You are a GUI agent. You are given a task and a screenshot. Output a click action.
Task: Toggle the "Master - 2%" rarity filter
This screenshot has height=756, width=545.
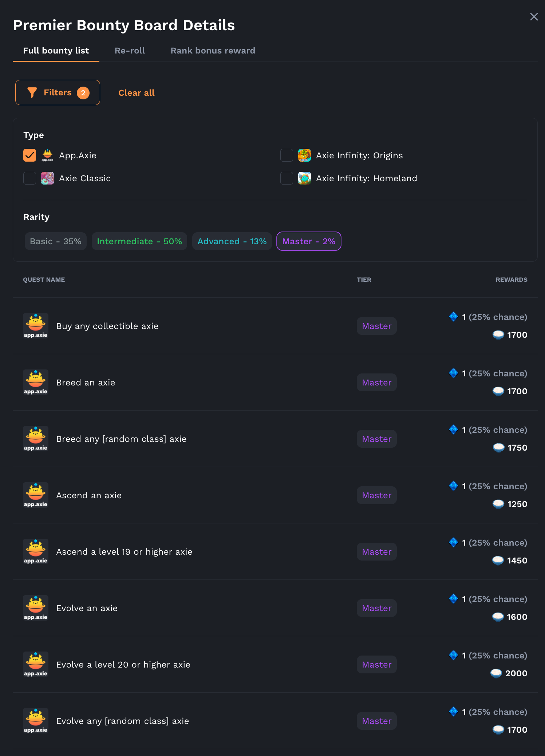point(309,241)
